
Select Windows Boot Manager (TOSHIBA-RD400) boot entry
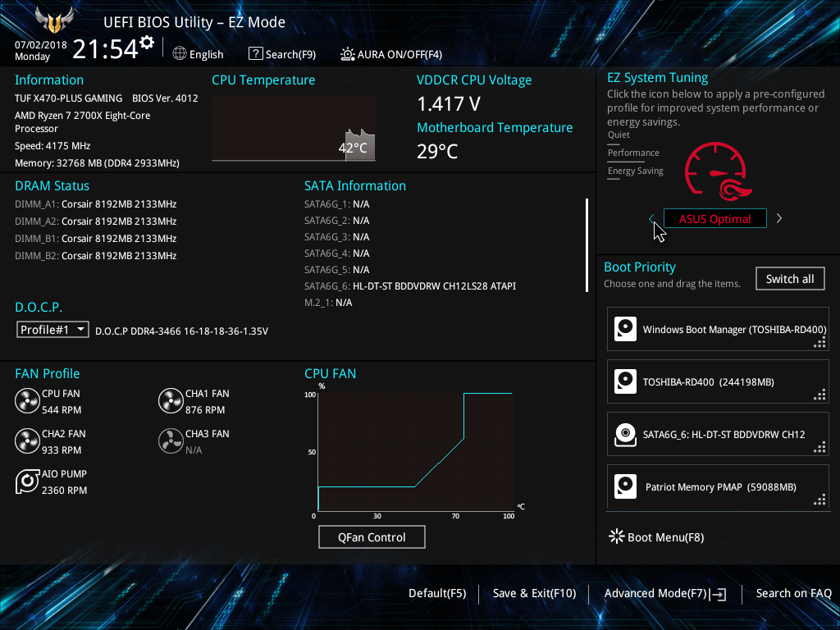[x=718, y=329]
